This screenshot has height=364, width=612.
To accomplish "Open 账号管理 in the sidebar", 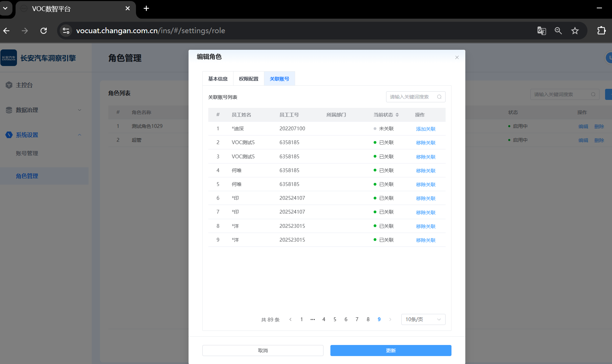I will (27, 153).
